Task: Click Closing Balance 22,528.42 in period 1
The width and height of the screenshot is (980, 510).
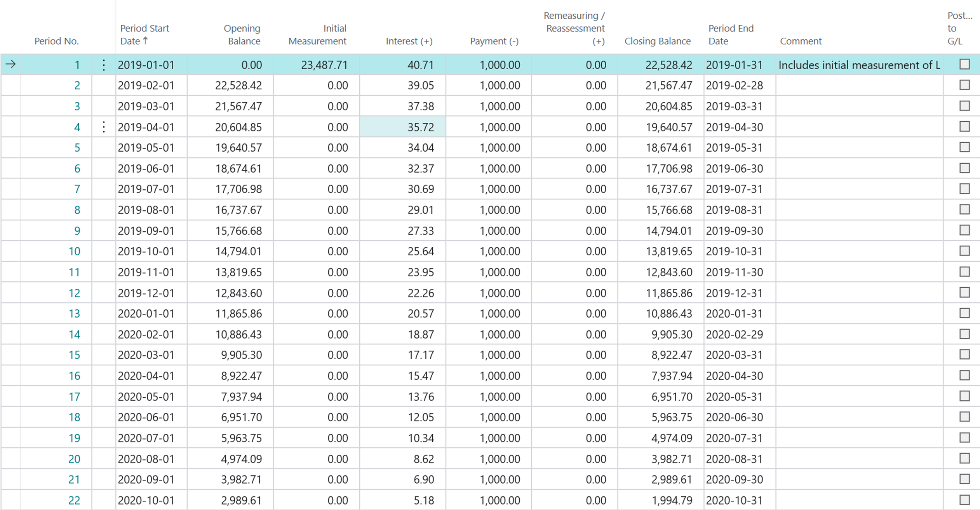Action: click(668, 65)
